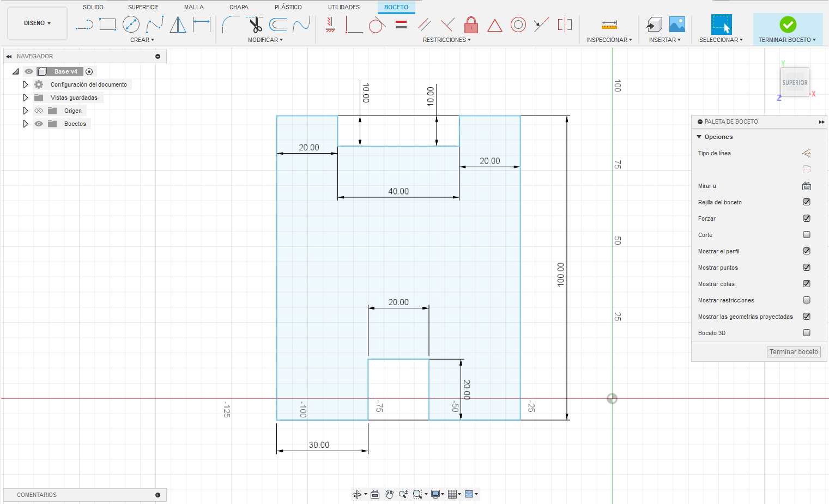Switch to the SÓLIDO tab
The image size is (829, 504).
click(x=93, y=7)
